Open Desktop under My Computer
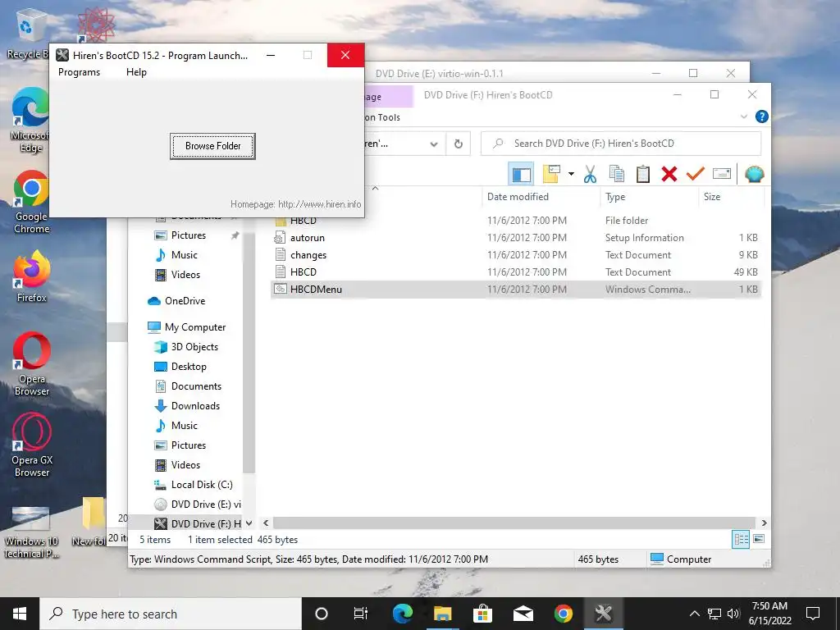This screenshot has width=840, height=630. click(x=188, y=367)
